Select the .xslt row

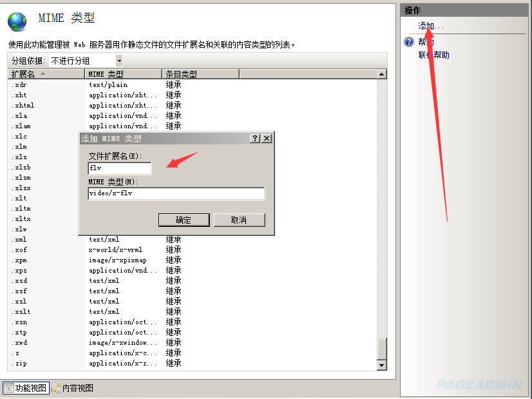pos(192,312)
